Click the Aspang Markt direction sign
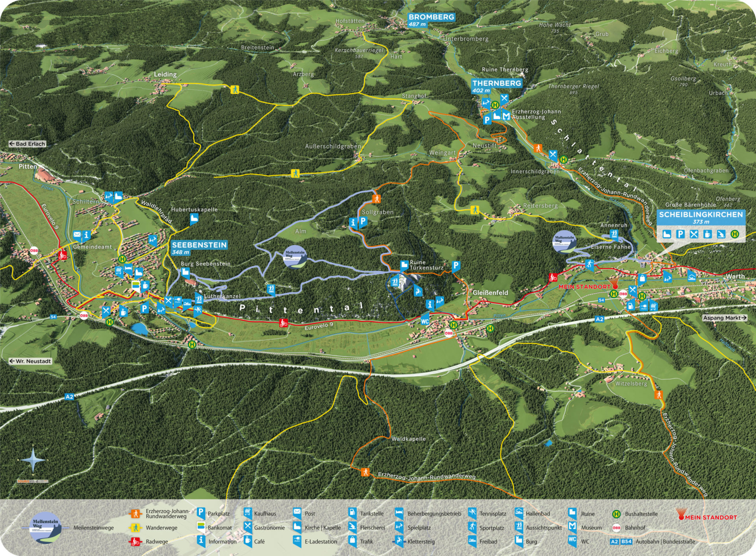 pyautogui.click(x=725, y=318)
